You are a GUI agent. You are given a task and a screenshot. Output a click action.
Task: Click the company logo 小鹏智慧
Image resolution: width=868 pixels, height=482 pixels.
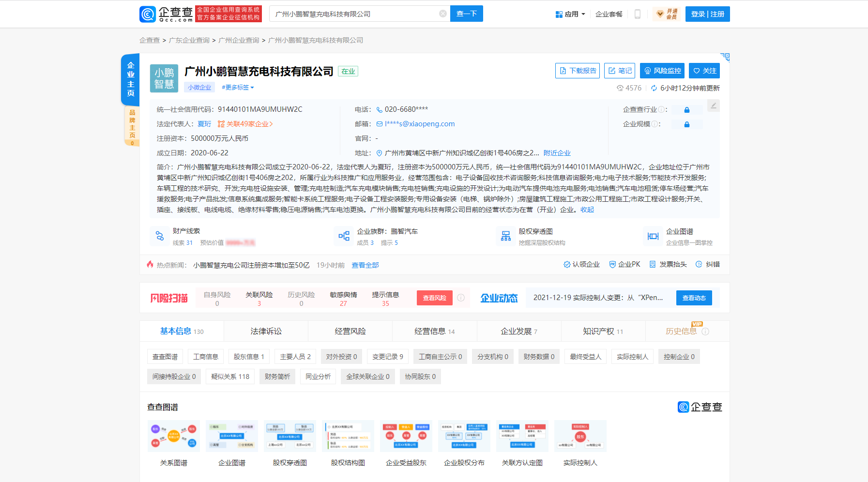pyautogui.click(x=164, y=78)
